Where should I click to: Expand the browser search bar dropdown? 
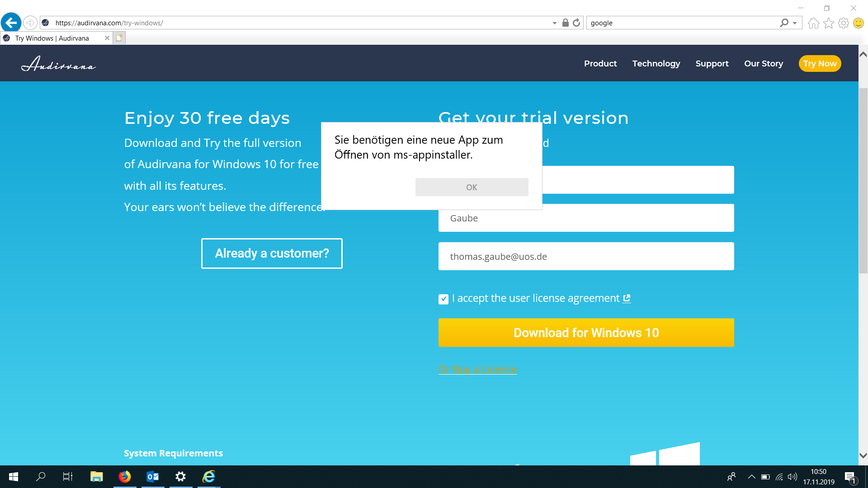click(x=795, y=23)
